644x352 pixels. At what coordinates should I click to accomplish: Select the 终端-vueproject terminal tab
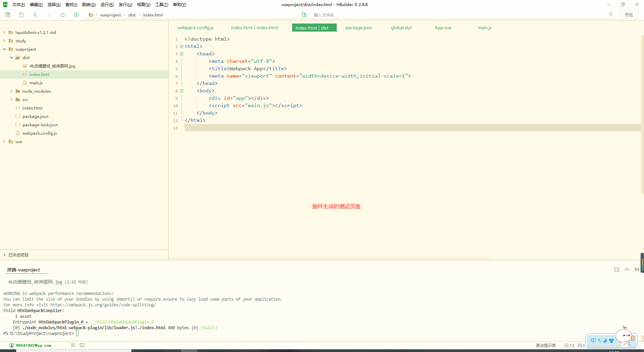[24, 270]
